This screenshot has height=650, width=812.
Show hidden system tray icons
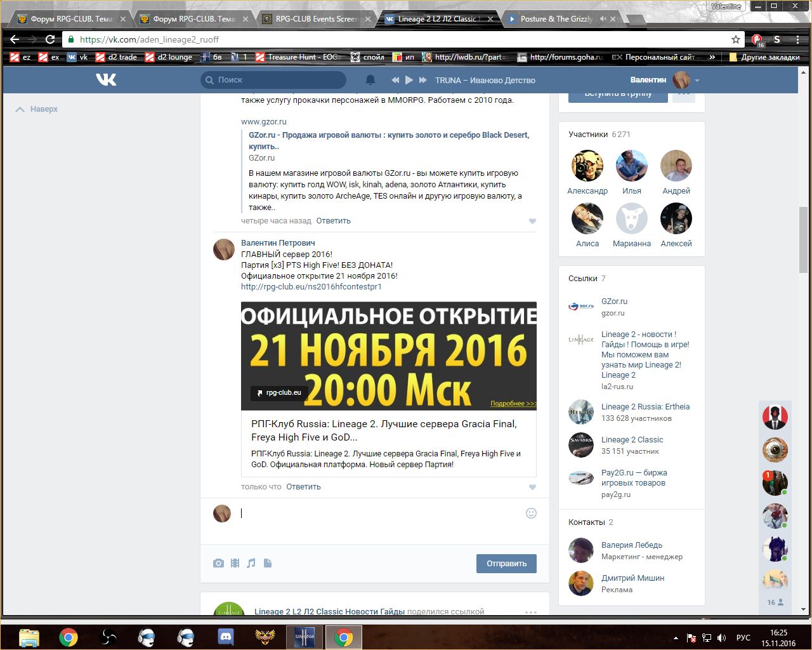click(676, 637)
